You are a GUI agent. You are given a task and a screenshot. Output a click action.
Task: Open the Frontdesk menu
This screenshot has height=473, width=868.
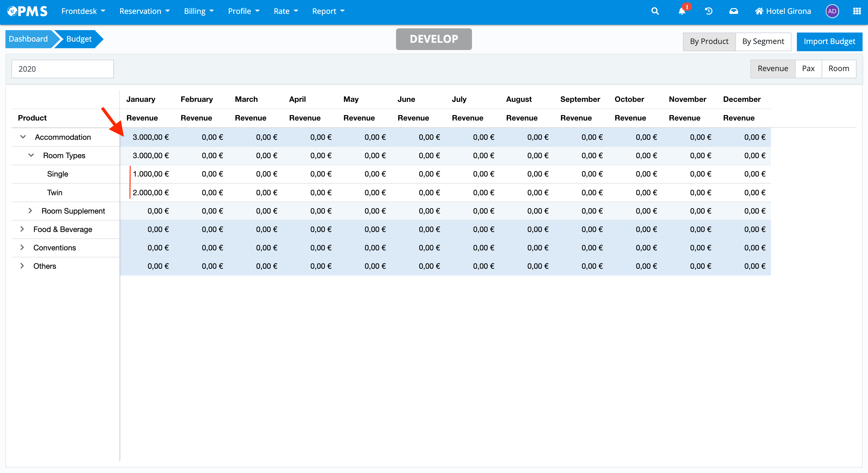[83, 11]
